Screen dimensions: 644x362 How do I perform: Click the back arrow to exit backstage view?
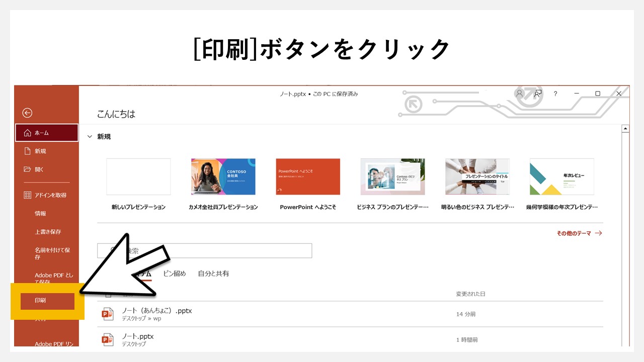[26, 113]
